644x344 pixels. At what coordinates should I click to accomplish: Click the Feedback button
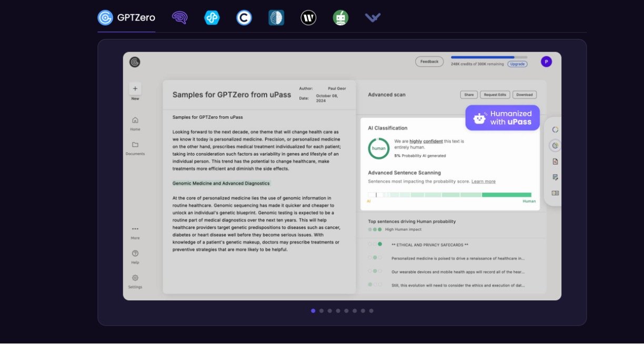429,62
